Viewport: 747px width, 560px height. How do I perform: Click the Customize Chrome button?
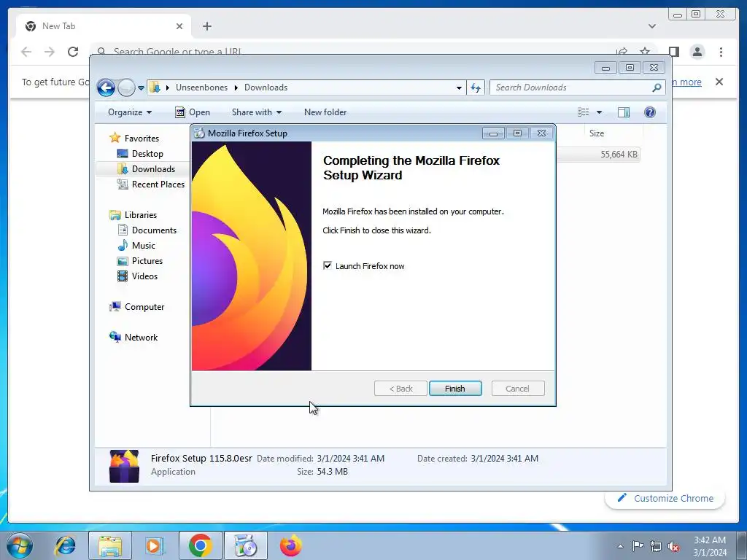(x=665, y=498)
